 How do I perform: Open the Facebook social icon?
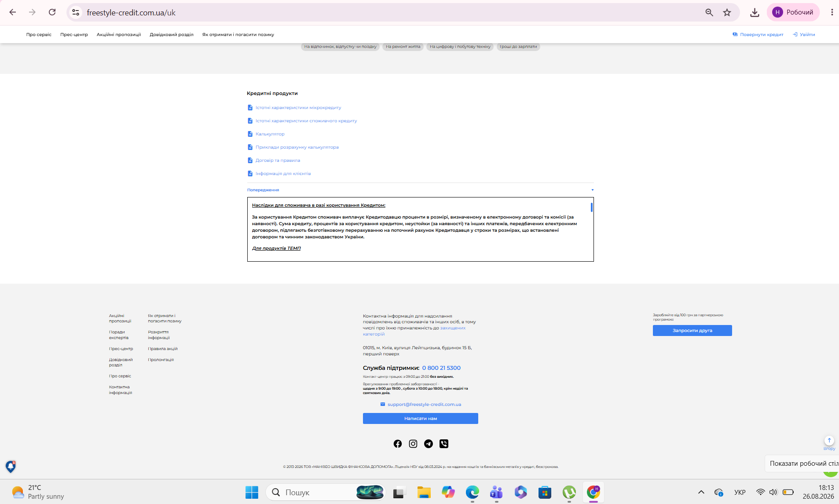(x=398, y=444)
